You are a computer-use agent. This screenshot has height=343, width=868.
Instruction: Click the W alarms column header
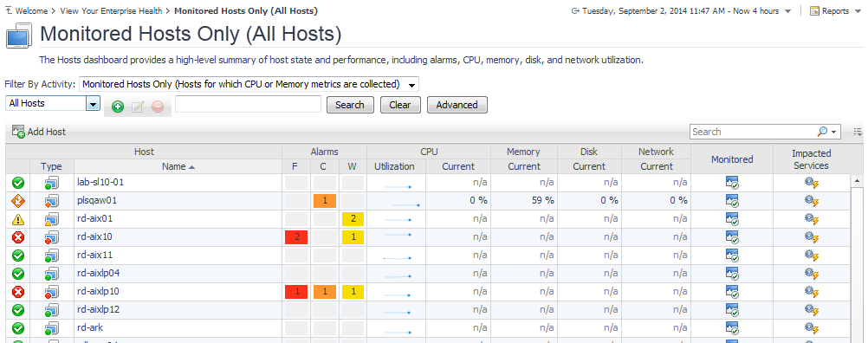353,166
